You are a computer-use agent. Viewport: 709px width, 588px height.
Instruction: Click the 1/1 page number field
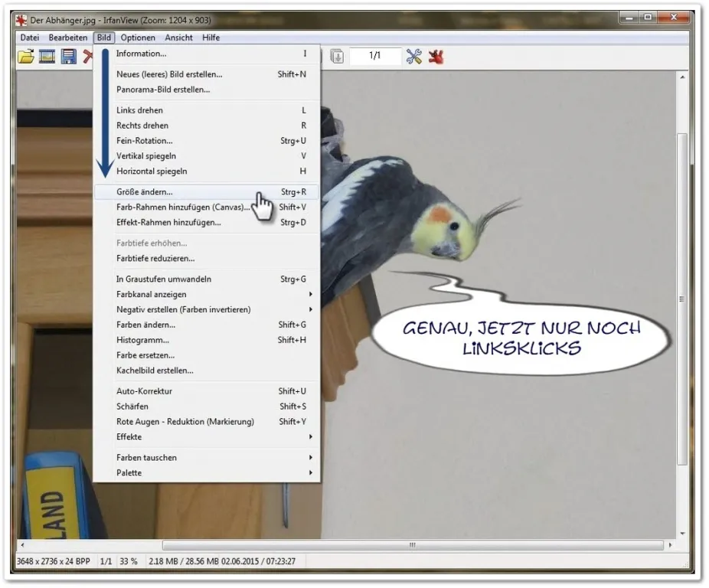click(x=375, y=56)
